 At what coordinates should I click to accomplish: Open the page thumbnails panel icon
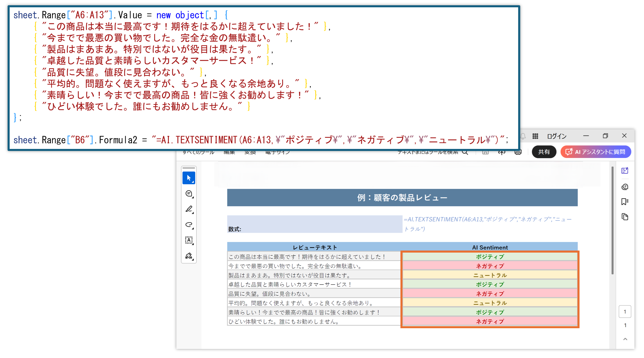(x=625, y=217)
